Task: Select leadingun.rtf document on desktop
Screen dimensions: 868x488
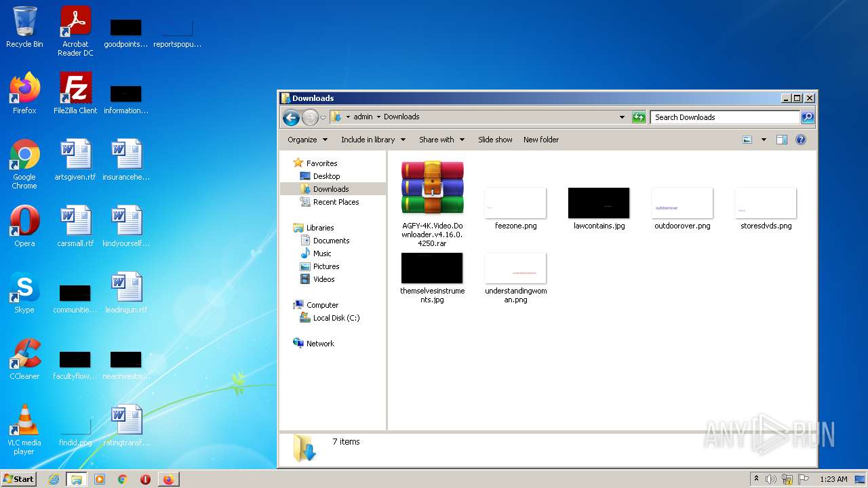Action: [126, 293]
